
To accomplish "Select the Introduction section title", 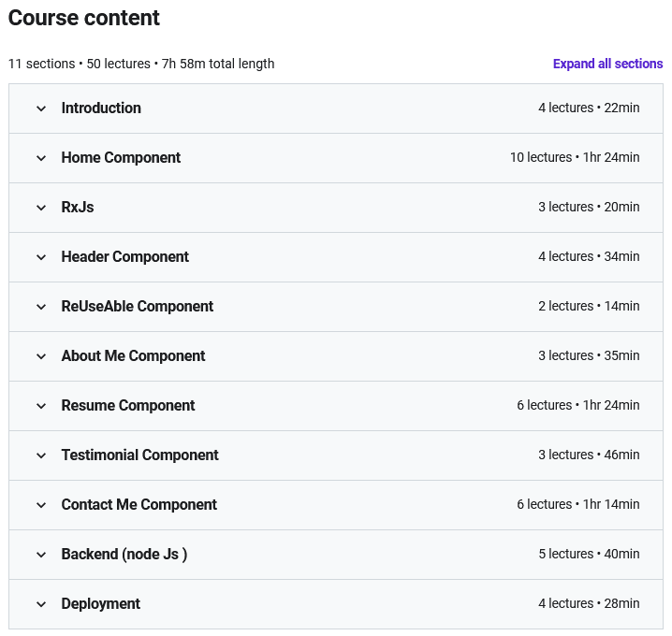I will [x=101, y=108].
